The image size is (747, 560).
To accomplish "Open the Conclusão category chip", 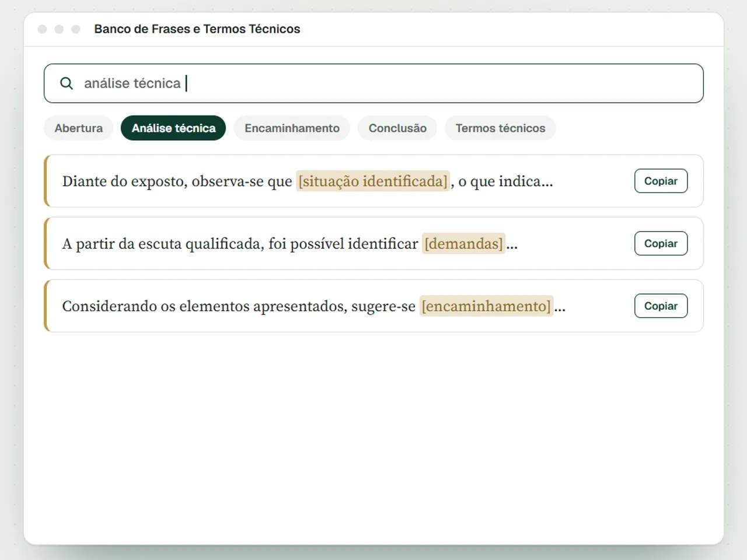I will pyautogui.click(x=397, y=128).
